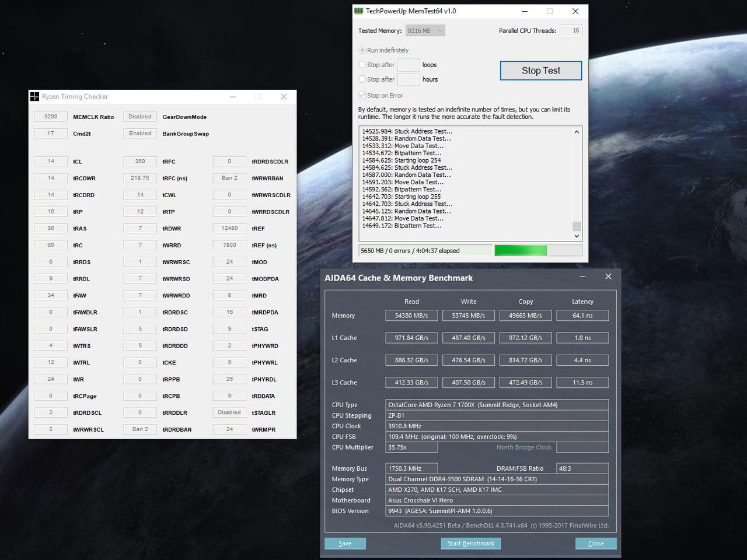Click the Save button in AIDA64
The height and width of the screenshot is (560, 747).
345,543
